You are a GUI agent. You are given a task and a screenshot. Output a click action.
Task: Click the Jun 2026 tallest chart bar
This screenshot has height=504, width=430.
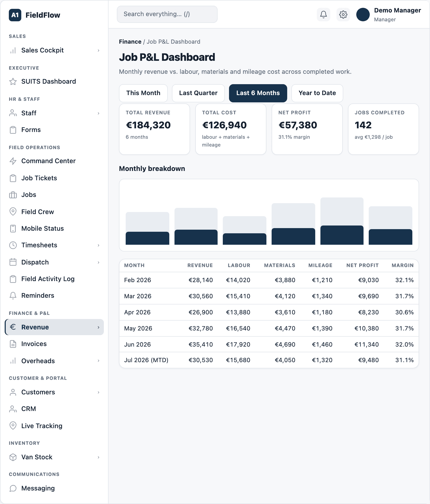point(342,221)
